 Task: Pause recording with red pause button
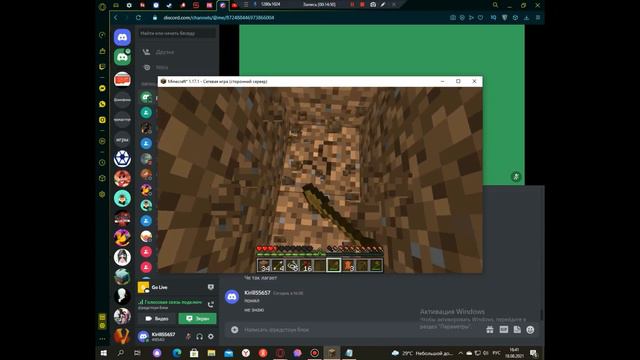click(352, 4)
